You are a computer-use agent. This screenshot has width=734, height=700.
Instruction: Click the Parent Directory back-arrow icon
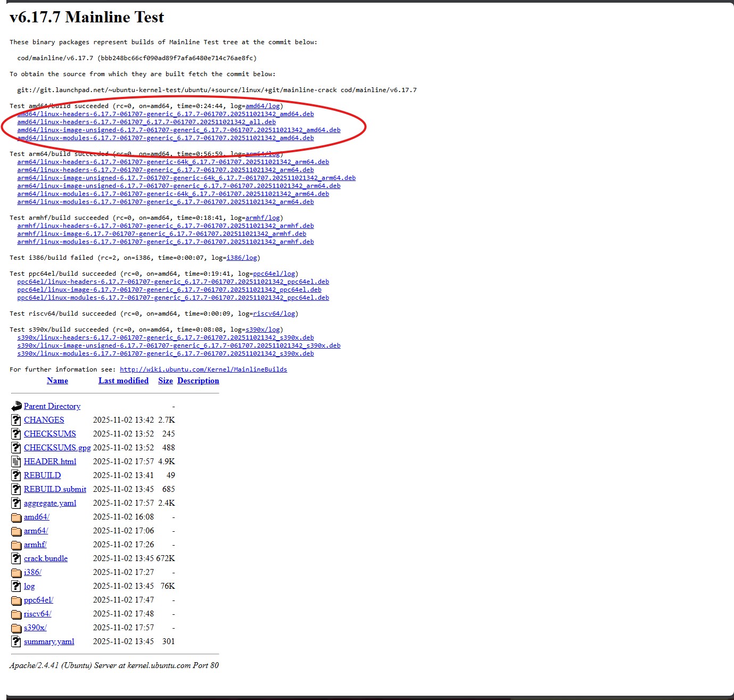tap(16, 406)
